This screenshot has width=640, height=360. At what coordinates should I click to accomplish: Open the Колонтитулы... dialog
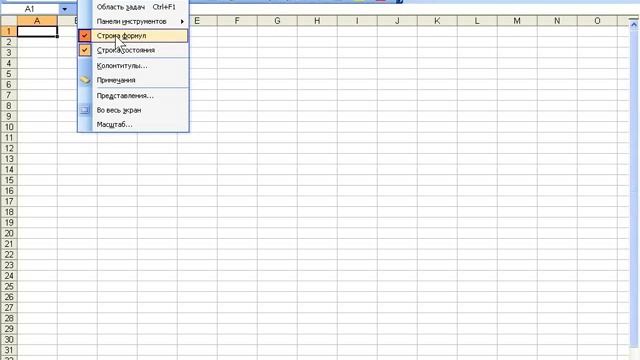[x=133, y=66]
